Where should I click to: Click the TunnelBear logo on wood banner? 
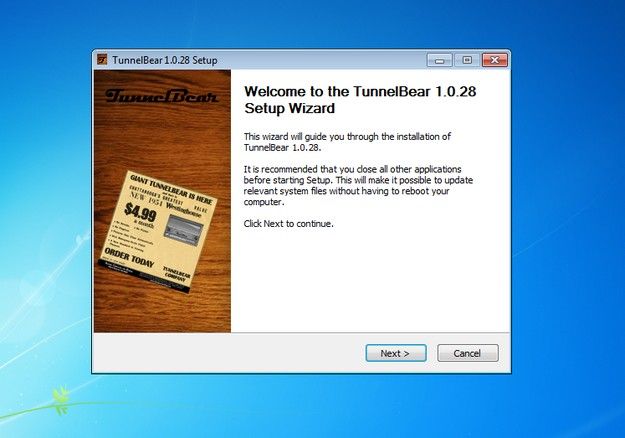point(162,96)
